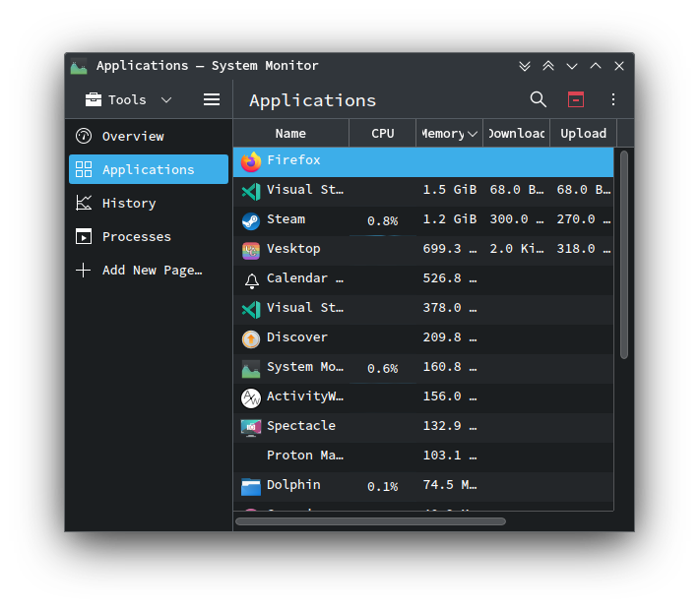Click the Vesktop icon

(x=251, y=251)
